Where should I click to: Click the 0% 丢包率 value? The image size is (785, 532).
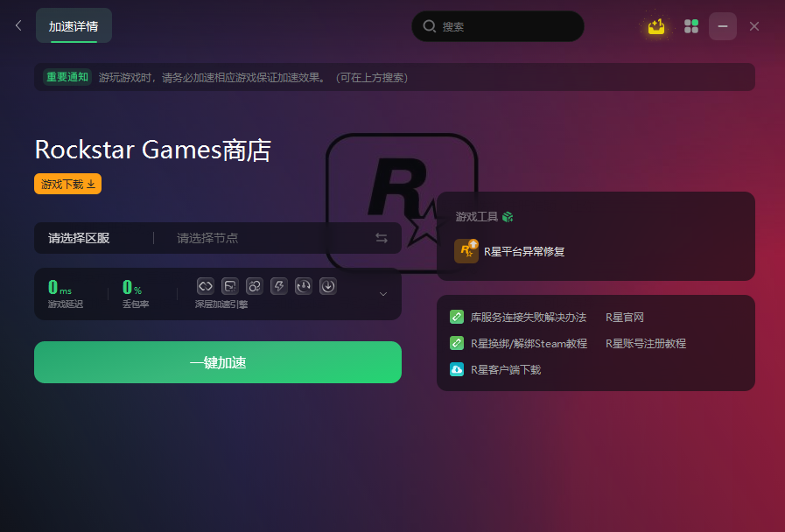(132, 287)
